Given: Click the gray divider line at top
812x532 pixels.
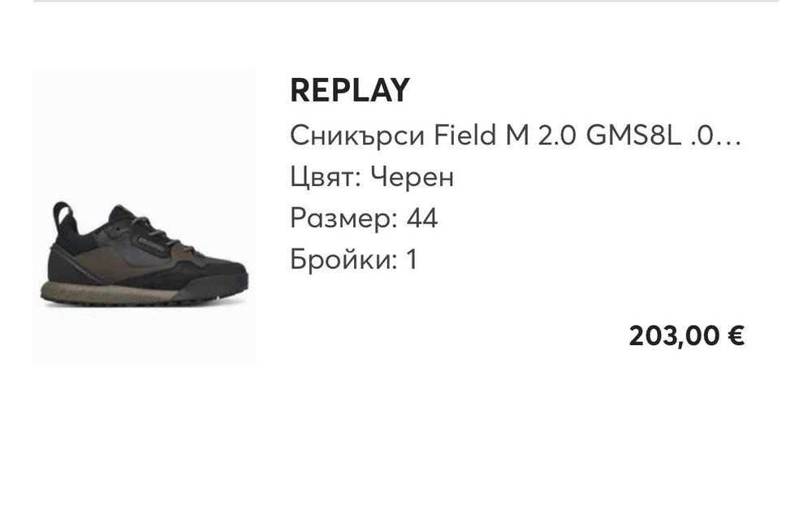Looking at the screenshot, I should pos(406,2).
